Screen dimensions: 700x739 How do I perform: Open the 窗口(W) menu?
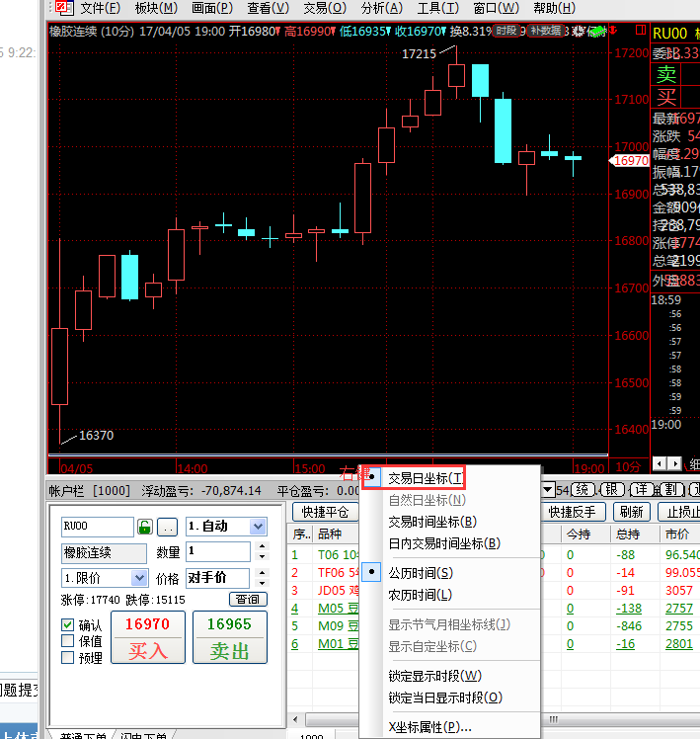[496, 8]
